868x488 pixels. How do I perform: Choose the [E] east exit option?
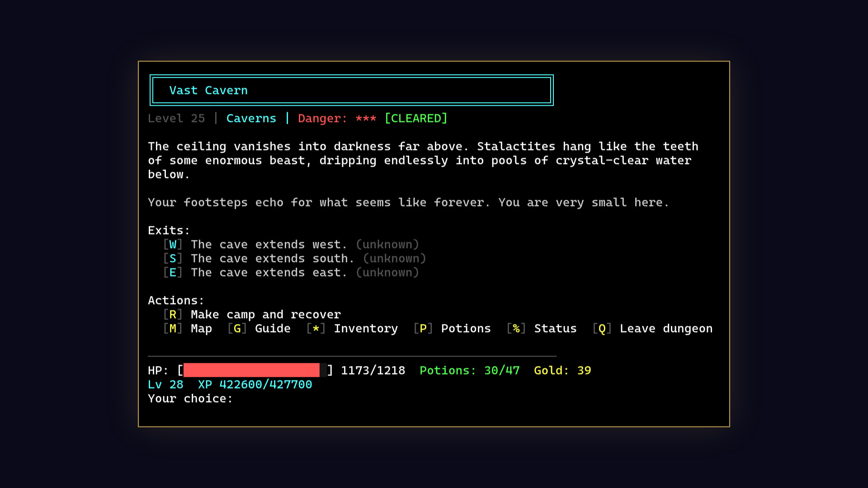[291, 272]
